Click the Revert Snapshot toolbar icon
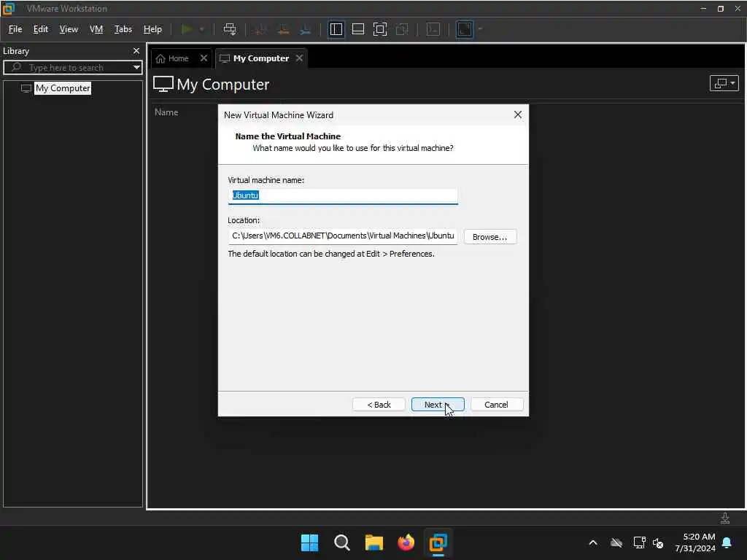This screenshot has width=747, height=560. (x=283, y=29)
